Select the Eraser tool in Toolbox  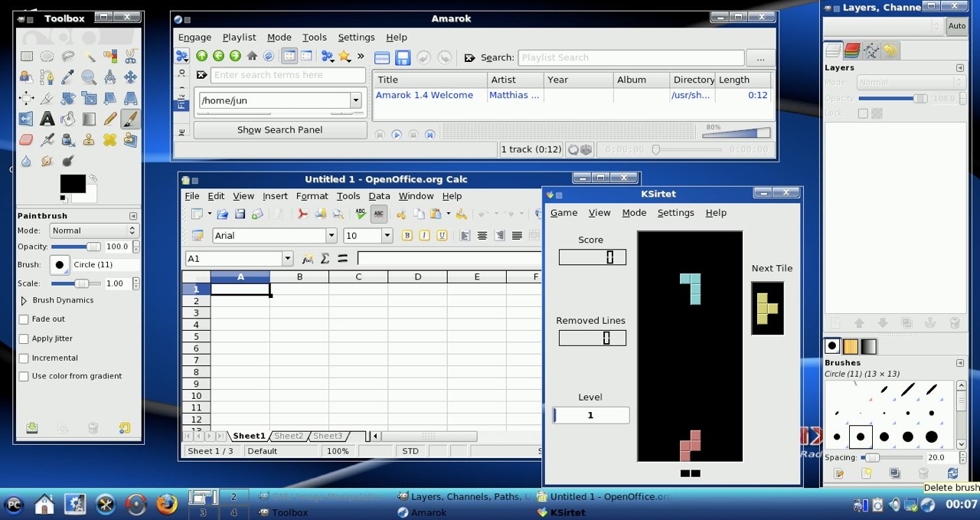click(x=26, y=139)
